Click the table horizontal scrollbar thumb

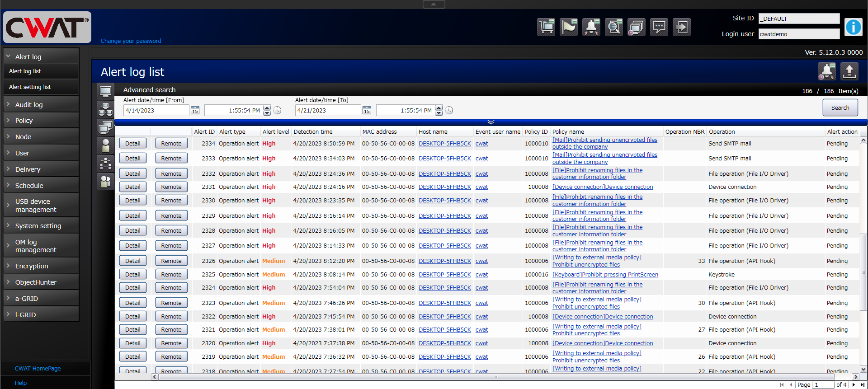[x=496, y=377]
